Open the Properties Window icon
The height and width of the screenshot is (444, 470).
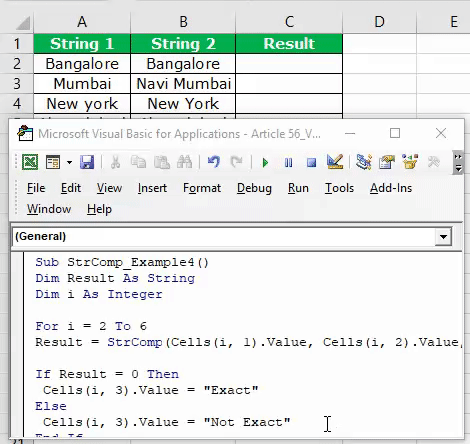387,162
